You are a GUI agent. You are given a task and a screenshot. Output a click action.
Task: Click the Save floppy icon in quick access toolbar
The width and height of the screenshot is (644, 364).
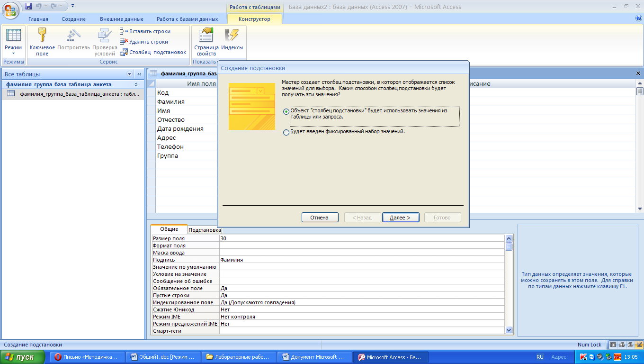click(28, 6)
